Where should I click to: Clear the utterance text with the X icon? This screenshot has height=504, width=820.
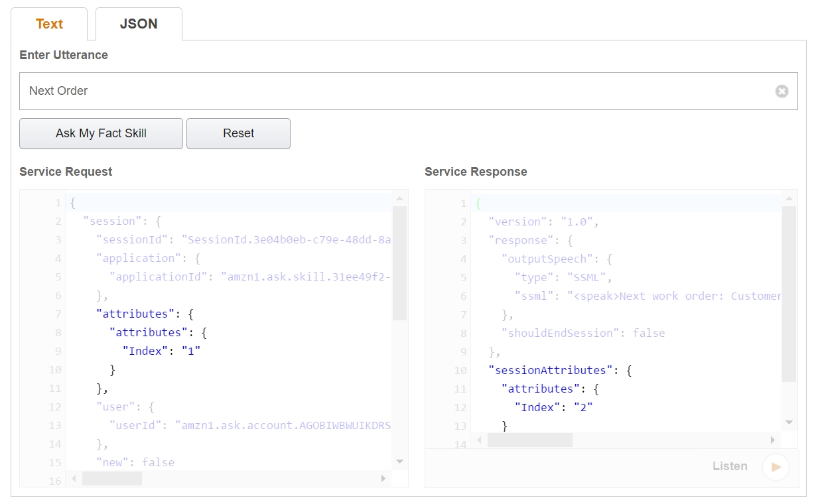(782, 91)
